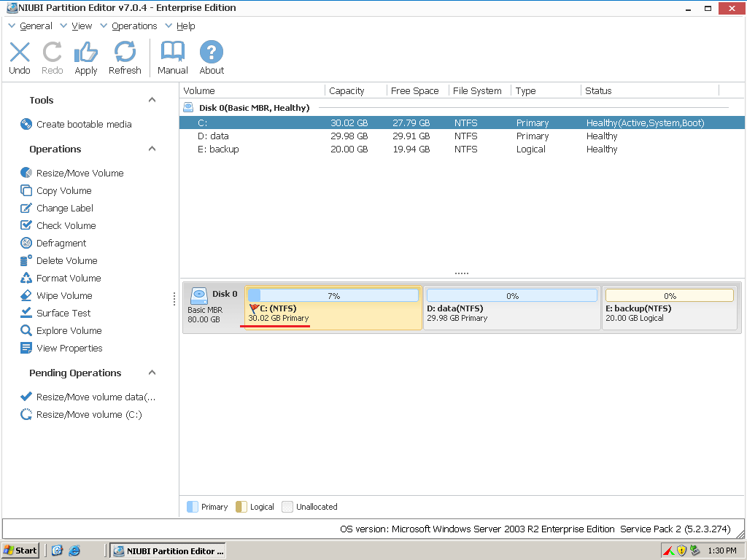Click the Delete Volume icon
747x560 pixels.
(x=26, y=260)
